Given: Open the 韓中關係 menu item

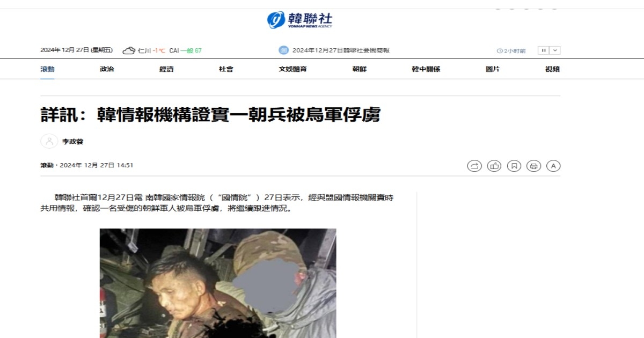Looking at the screenshot, I should coord(426,69).
